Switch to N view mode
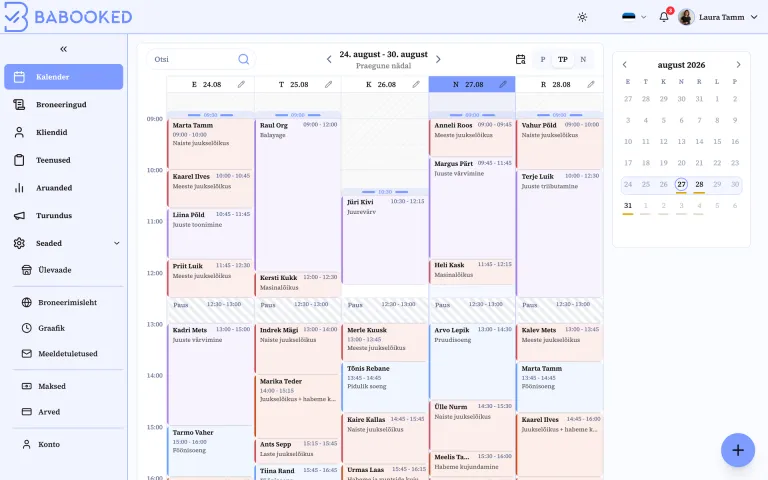 click(x=583, y=59)
